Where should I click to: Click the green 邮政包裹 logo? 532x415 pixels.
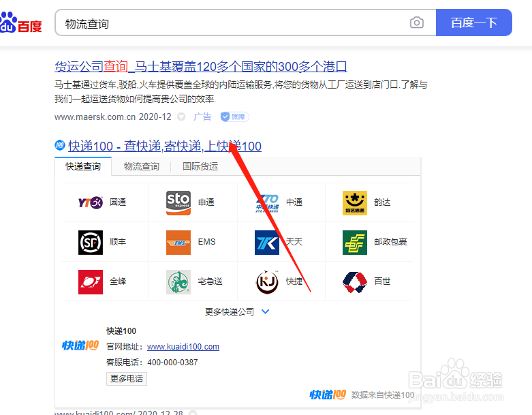tap(355, 243)
